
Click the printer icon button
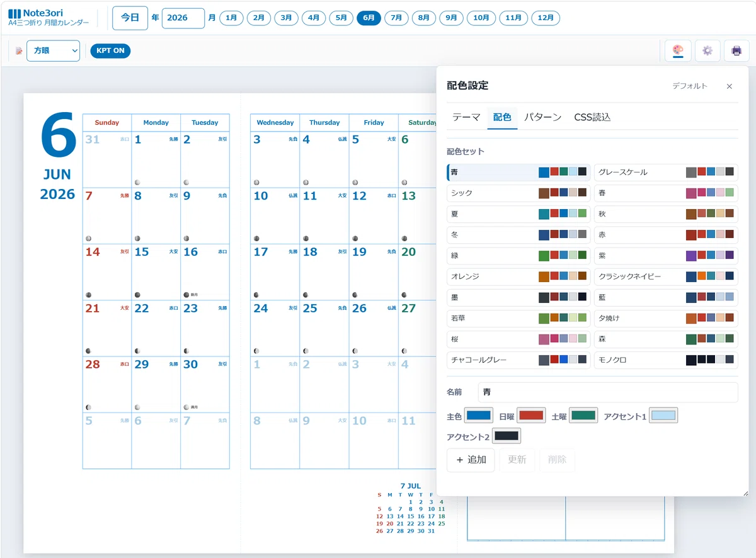click(x=736, y=50)
